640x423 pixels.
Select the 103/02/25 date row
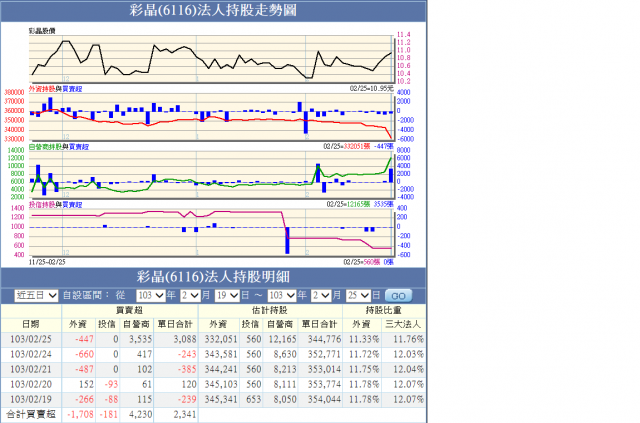click(x=213, y=339)
